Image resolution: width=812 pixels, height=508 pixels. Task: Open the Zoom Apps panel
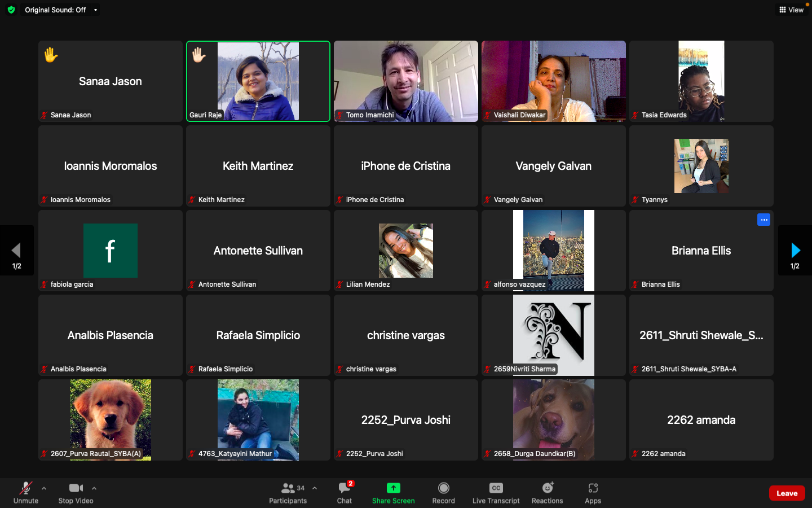(x=593, y=493)
